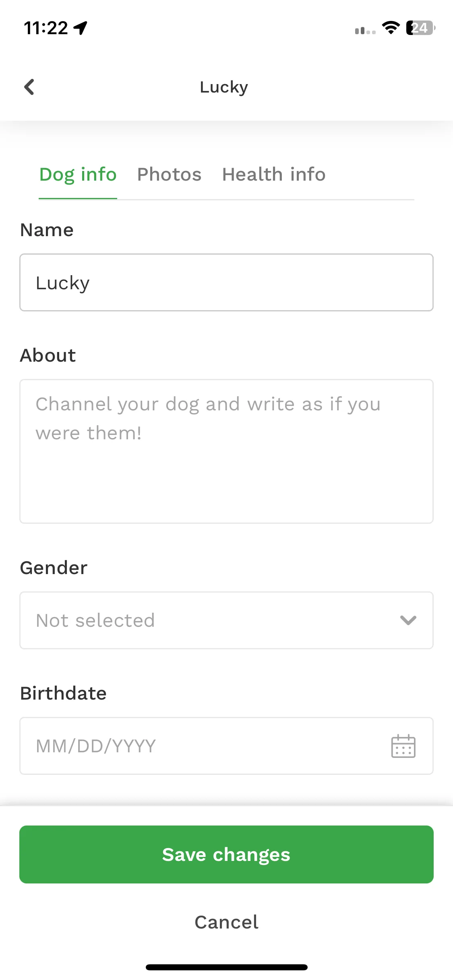The height and width of the screenshot is (980, 453).
Task: Tap the battery indicator icon
Action: pos(420,28)
